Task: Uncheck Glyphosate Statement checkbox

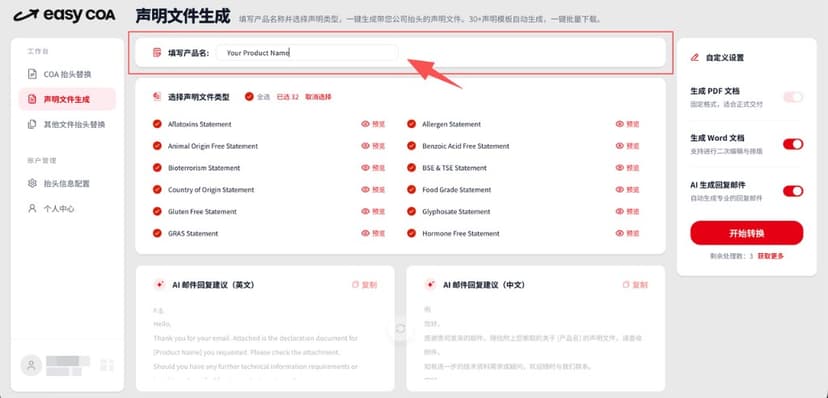Action: click(x=411, y=211)
